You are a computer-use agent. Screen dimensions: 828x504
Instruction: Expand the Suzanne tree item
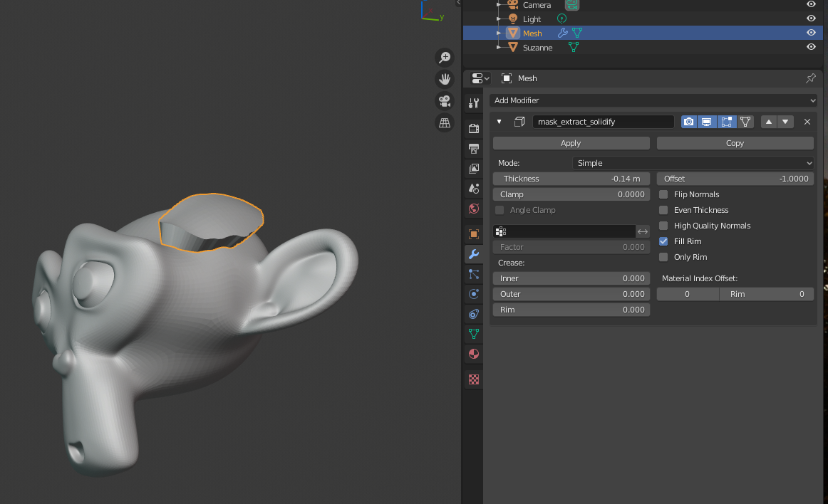click(499, 48)
